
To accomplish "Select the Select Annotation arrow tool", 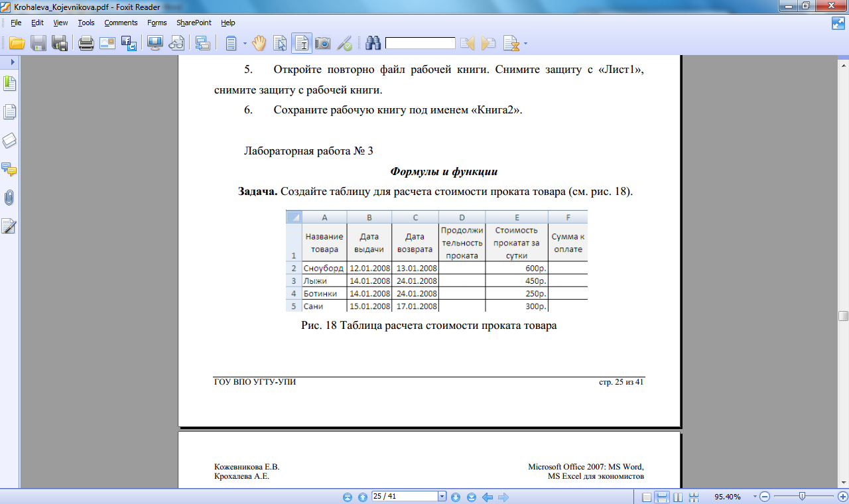I will tap(280, 44).
